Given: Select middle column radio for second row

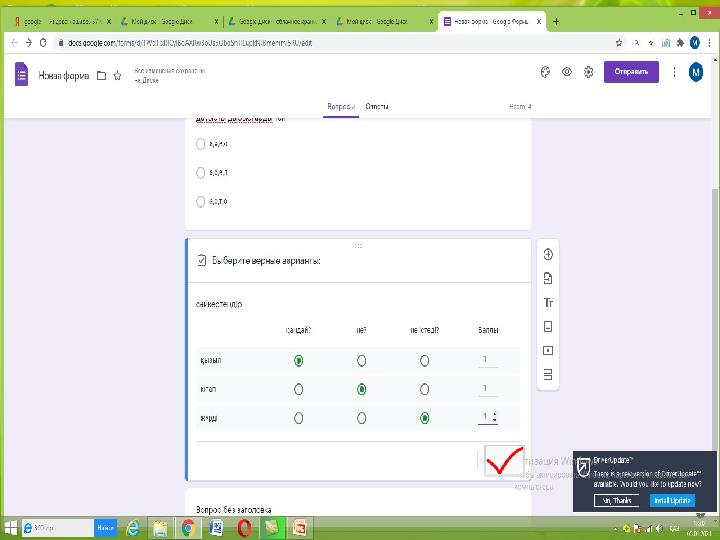Looking at the screenshot, I should coord(361,389).
